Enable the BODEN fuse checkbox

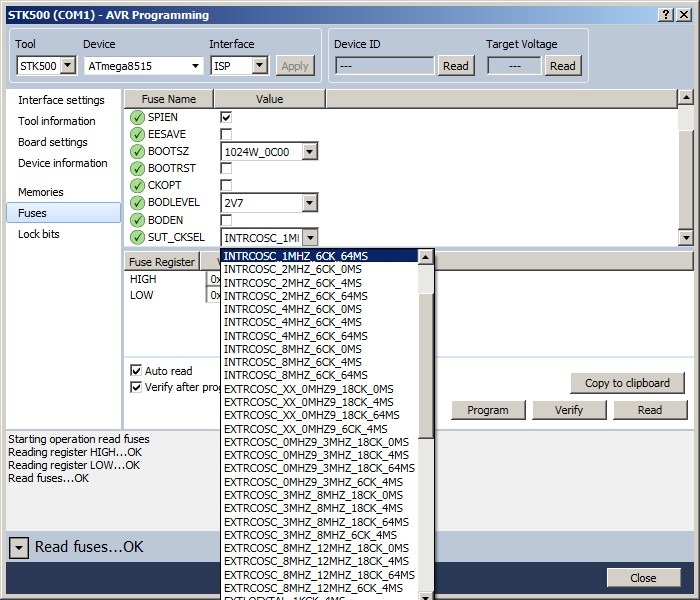point(226,220)
